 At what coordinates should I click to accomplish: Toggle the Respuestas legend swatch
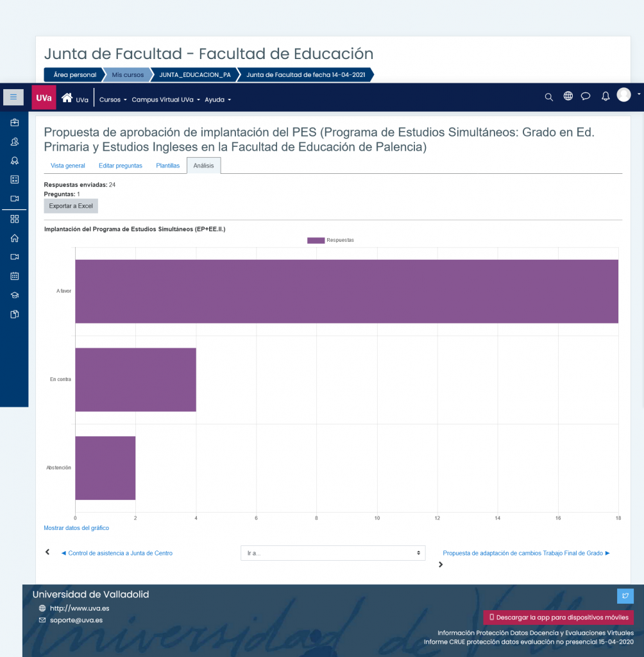pyautogui.click(x=316, y=241)
